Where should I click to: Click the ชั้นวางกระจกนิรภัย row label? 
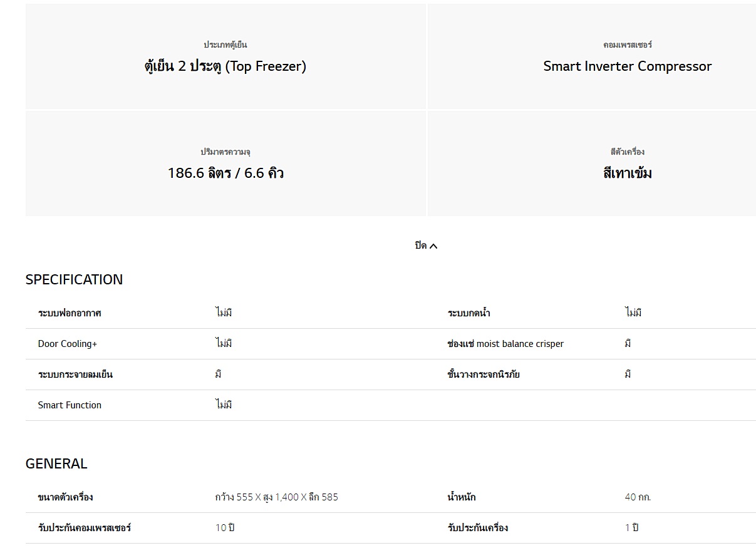coord(484,375)
